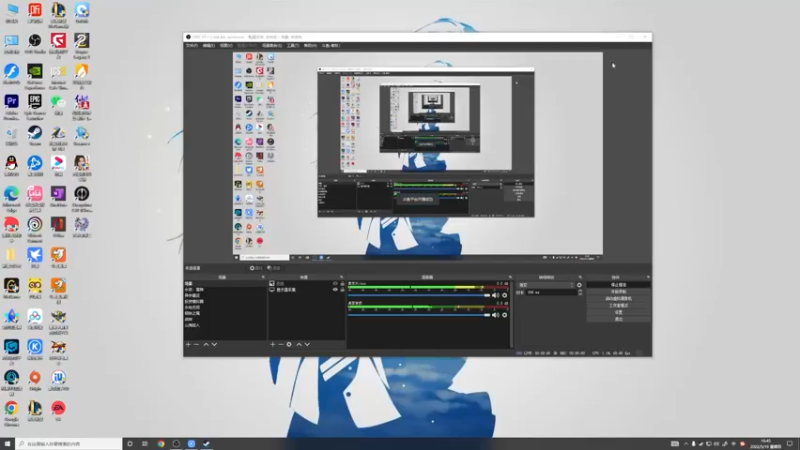
Task: Open Kugou Music K desktop icon
Action: [x=35, y=350]
